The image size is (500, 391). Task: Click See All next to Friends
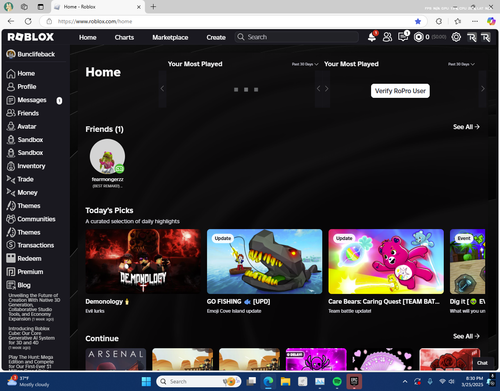tap(466, 127)
